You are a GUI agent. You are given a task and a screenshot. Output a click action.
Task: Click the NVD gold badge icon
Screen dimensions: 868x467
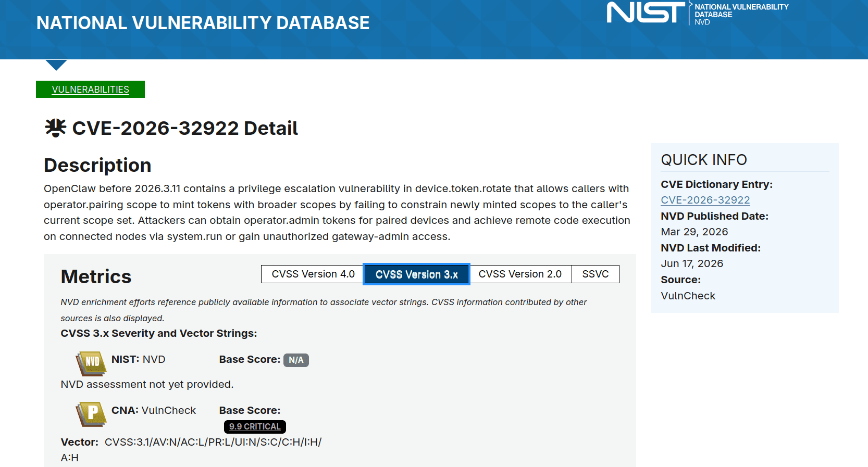pyautogui.click(x=91, y=363)
